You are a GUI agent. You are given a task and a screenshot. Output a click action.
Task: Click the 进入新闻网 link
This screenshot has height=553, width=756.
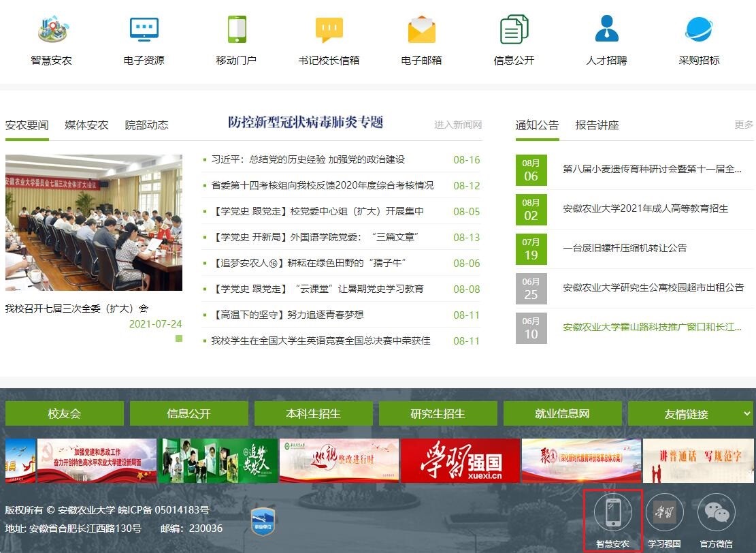(x=458, y=125)
